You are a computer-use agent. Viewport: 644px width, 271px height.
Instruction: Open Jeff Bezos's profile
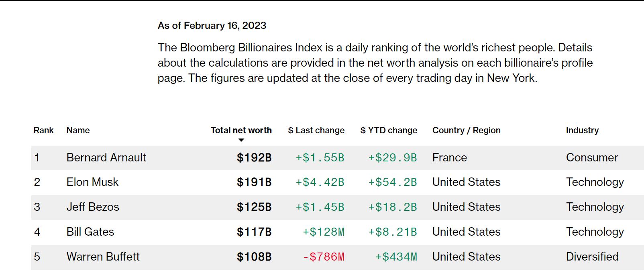point(93,207)
